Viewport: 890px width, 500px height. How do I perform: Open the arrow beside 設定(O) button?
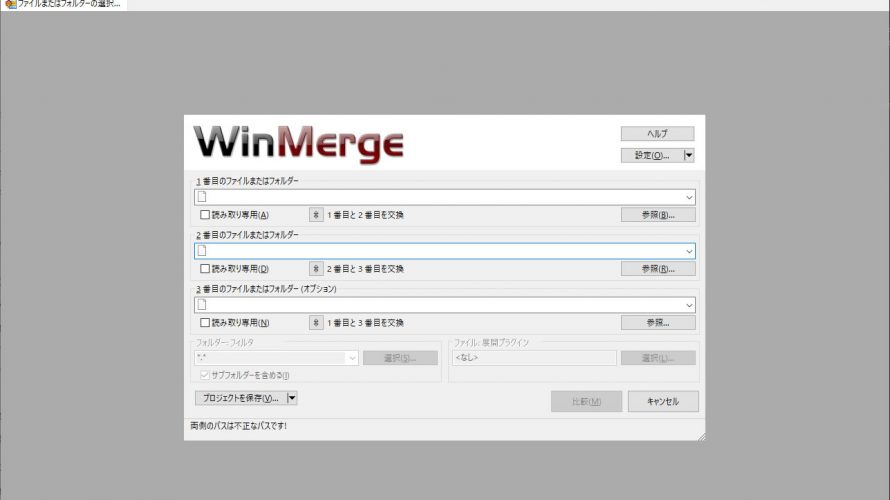tap(689, 155)
